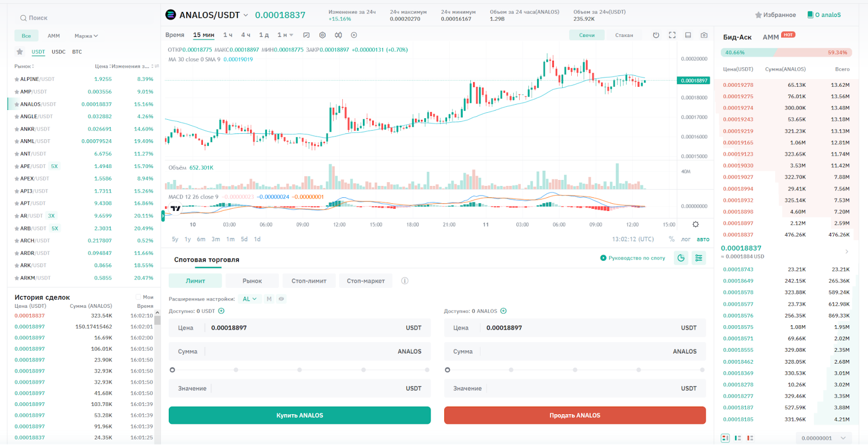
Task: Set chart range to 6m
Action: pos(201,239)
